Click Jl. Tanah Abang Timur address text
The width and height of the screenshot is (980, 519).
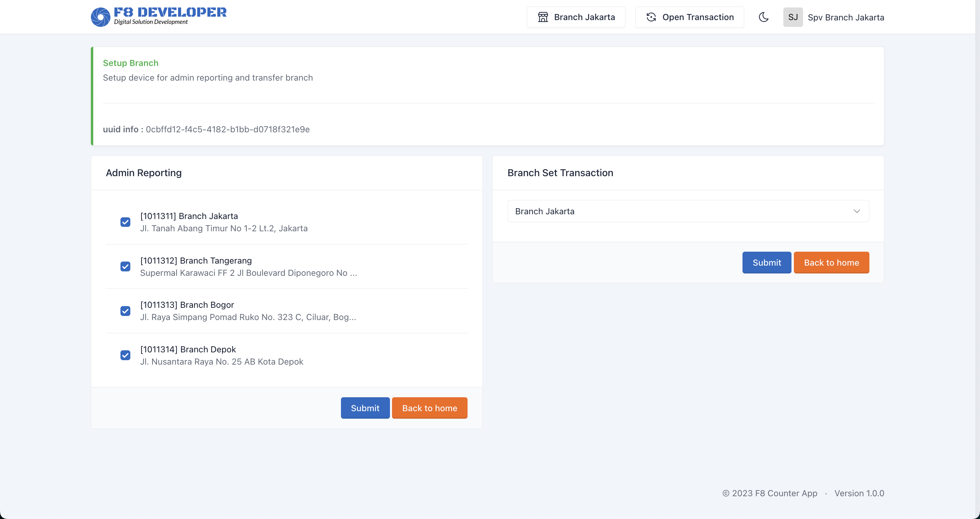pyautogui.click(x=224, y=228)
